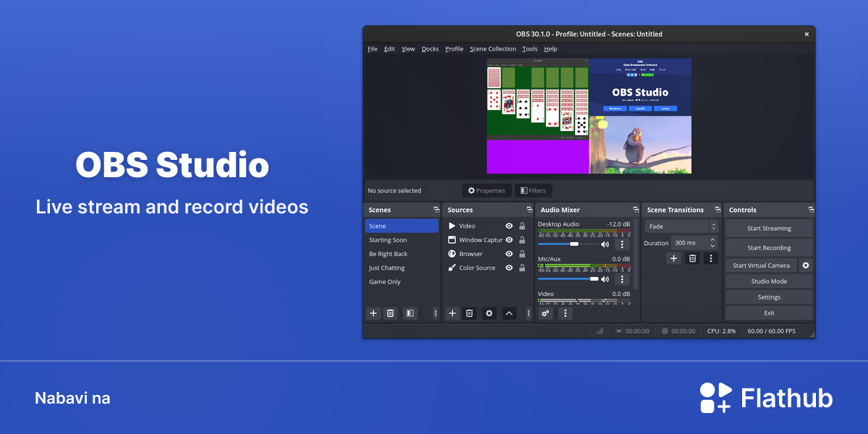The height and width of the screenshot is (434, 868).
Task: Add a new scene with the plus icon
Action: point(373,313)
